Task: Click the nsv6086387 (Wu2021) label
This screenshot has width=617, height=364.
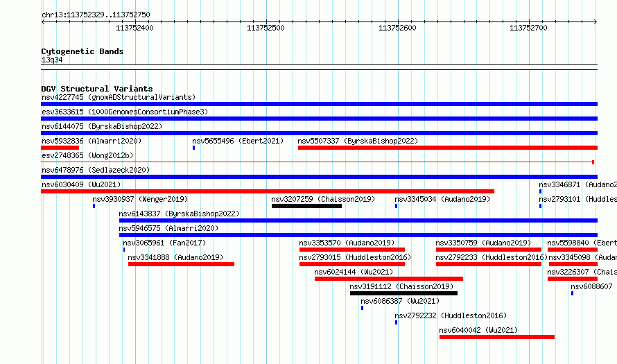Action: pos(400,301)
